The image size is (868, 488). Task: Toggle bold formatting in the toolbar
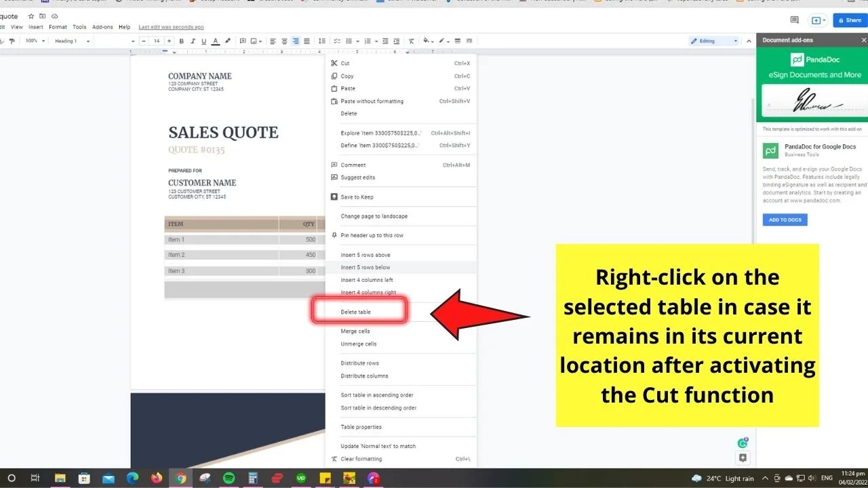pos(181,41)
